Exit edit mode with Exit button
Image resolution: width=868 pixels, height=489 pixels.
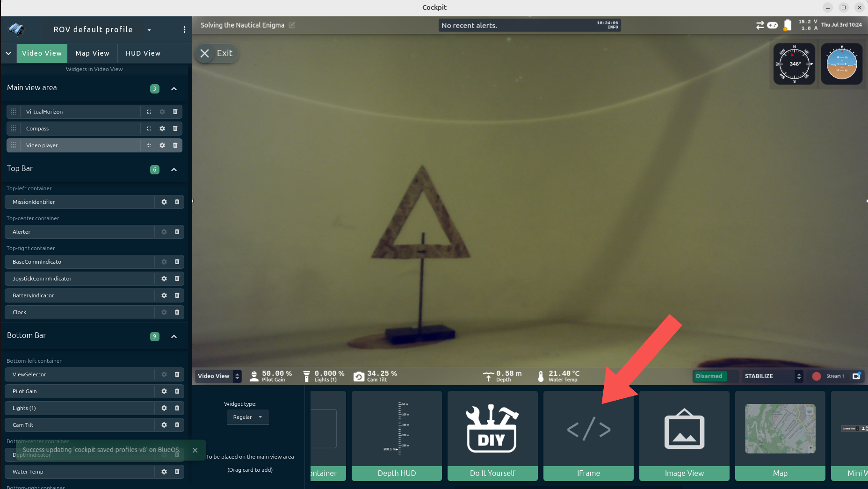point(217,53)
